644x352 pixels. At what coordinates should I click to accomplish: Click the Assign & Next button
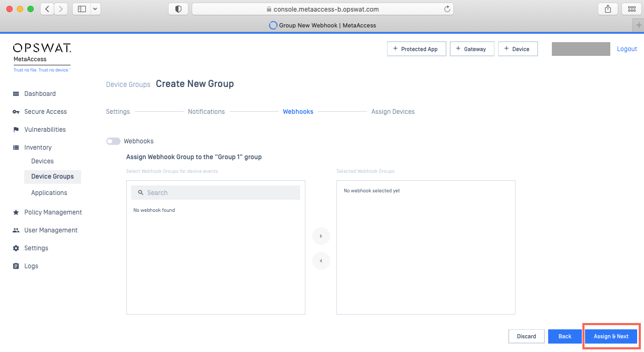pyautogui.click(x=611, y=336)
